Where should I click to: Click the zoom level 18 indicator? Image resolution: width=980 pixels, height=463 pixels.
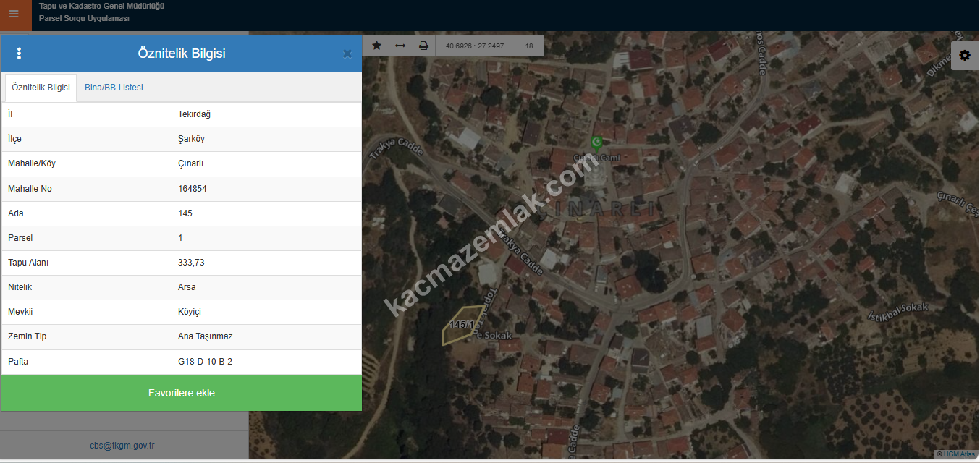[529, 46]
